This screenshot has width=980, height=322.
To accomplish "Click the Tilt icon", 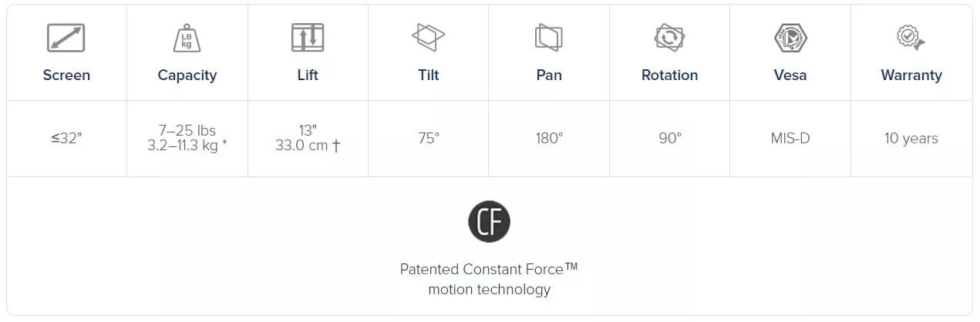I will coord(429,38).
